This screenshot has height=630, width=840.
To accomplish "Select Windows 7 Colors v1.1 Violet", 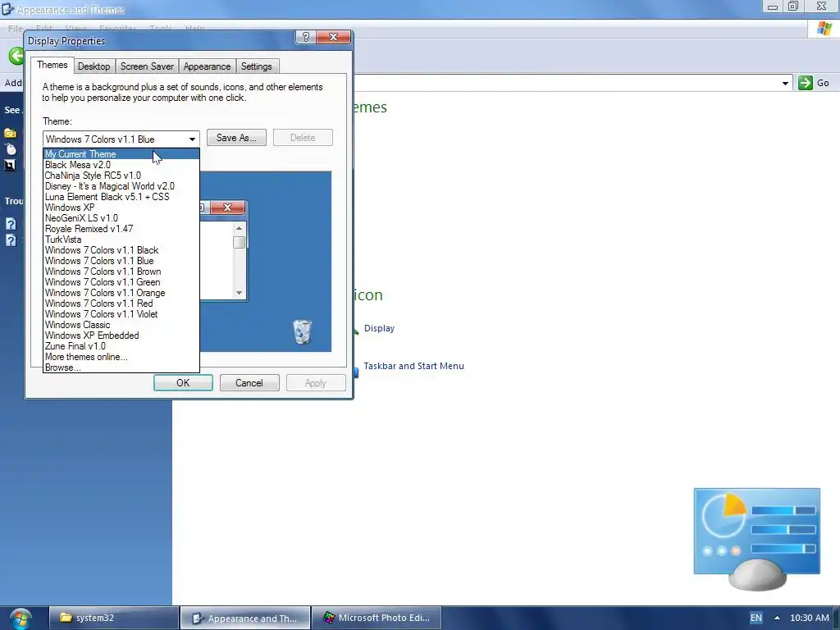I will (121, 314).
